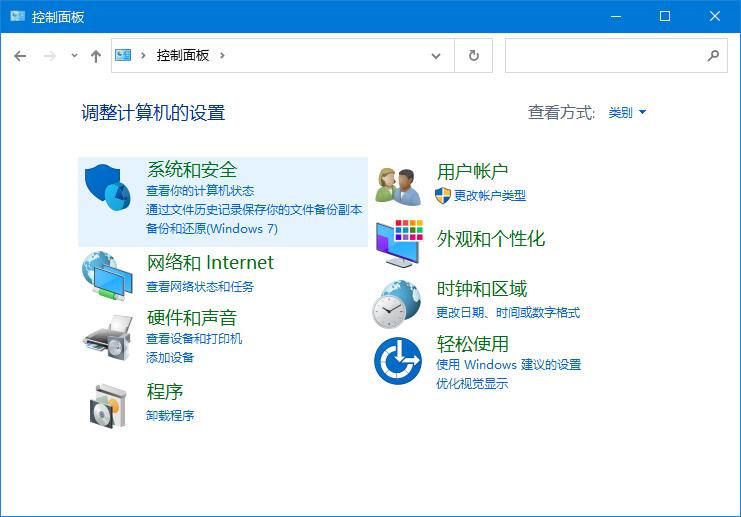The height and width of the screenshot is (517, 741).
Task: Click the title bar control panel icon
Action: click(17, 17)
